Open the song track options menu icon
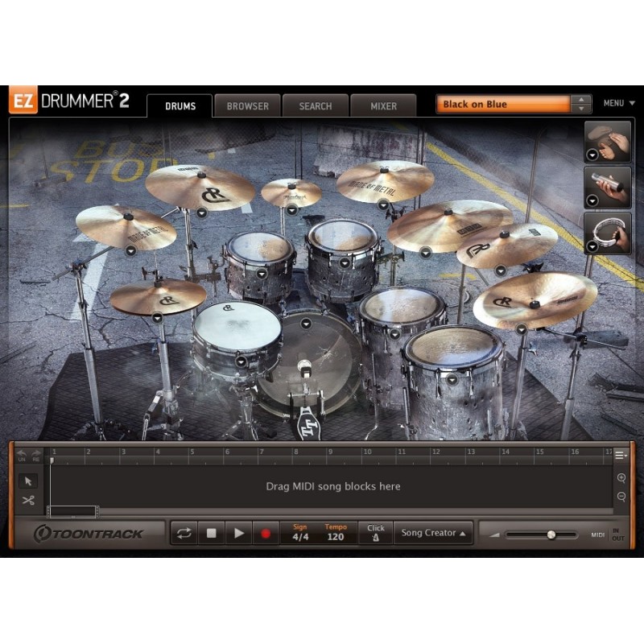This screenshot has height=644, width=644. click(x=621, y=455)
